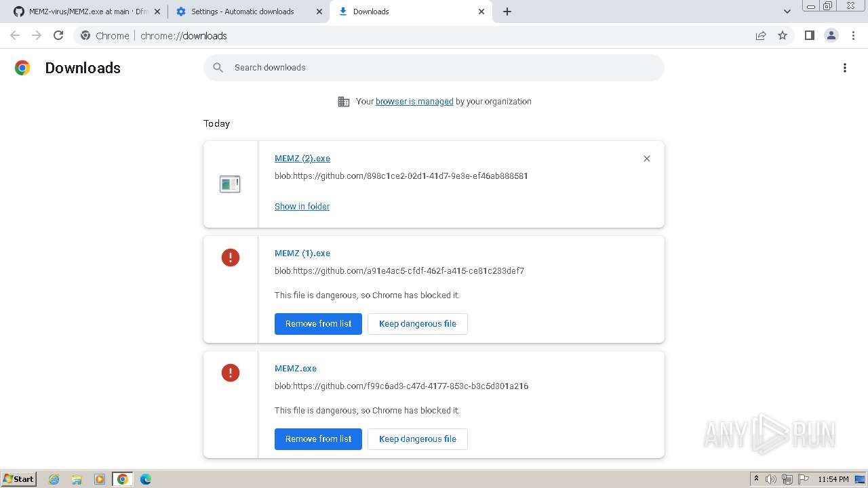Go back using the browser back arrow
The height and width of the screenshot is (488, 868).
pos(15,35)
